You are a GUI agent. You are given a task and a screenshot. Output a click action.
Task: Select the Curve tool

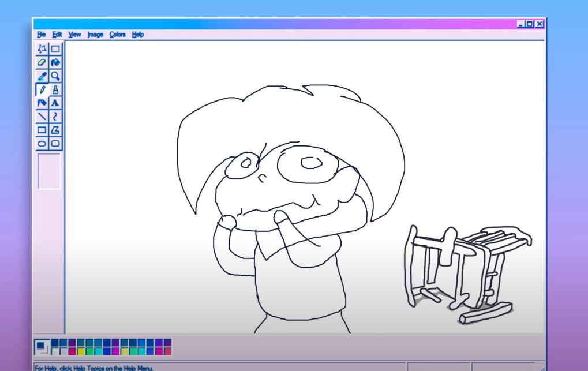(55, 117)
